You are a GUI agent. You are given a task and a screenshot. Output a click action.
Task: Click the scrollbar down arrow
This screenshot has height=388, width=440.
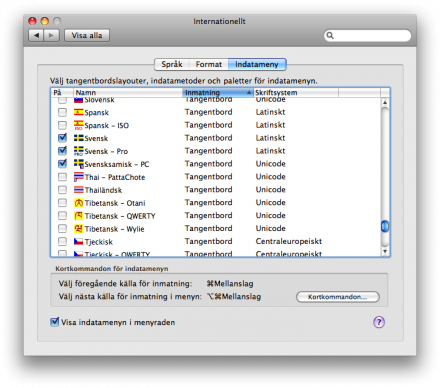tap(385, 251)
